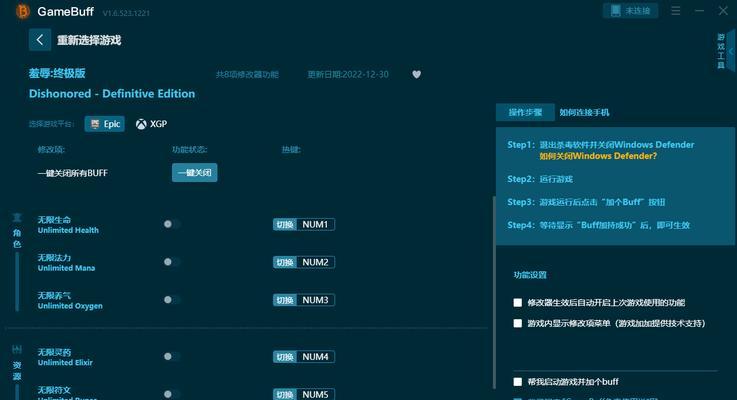Toggle Unlimited Health switch
The height and width of the screenshot is (400, 737).
(x=171, y=224)
